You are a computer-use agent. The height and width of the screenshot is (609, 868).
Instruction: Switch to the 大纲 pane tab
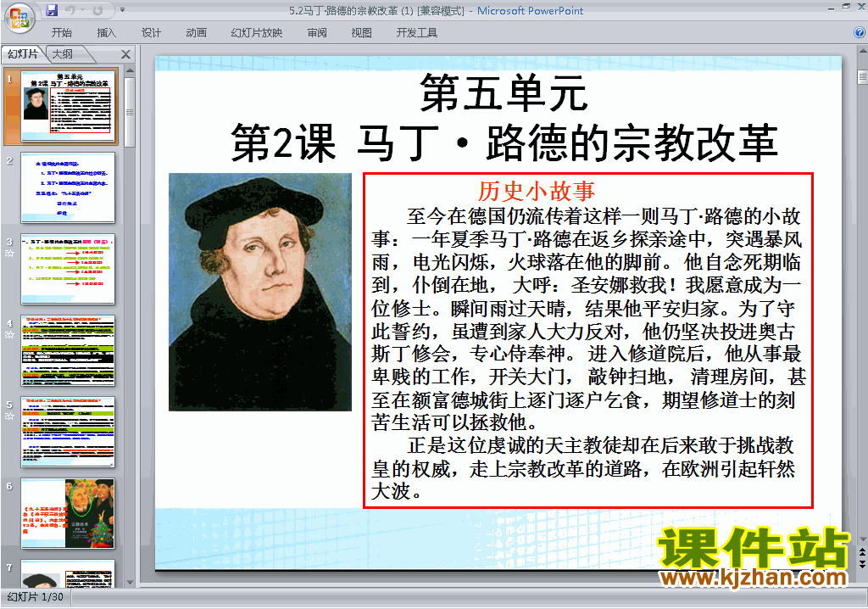[x=63, y=53]
